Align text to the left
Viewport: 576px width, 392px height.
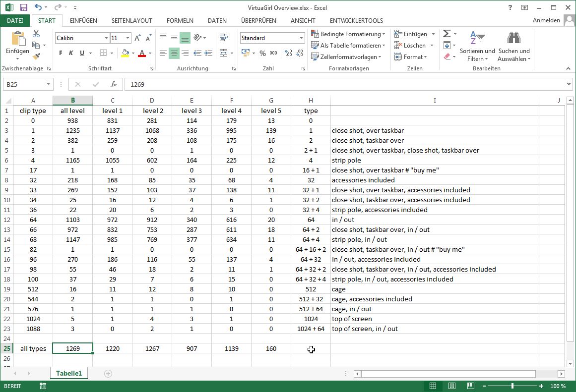pyautogui.click(x=163, y=53)
